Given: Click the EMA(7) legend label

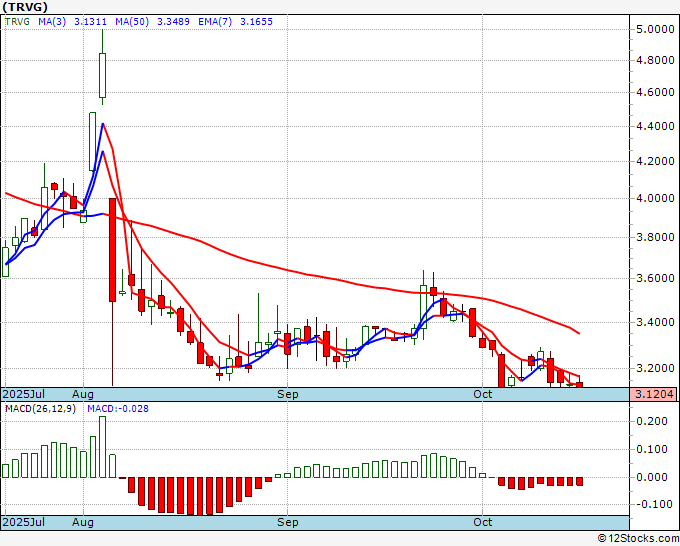Looking at the screenshot, I should click(215, 22).
